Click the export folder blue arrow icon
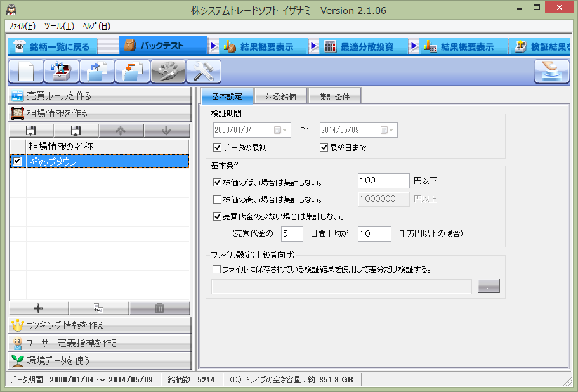578x392 pixels. pos(97,71)
